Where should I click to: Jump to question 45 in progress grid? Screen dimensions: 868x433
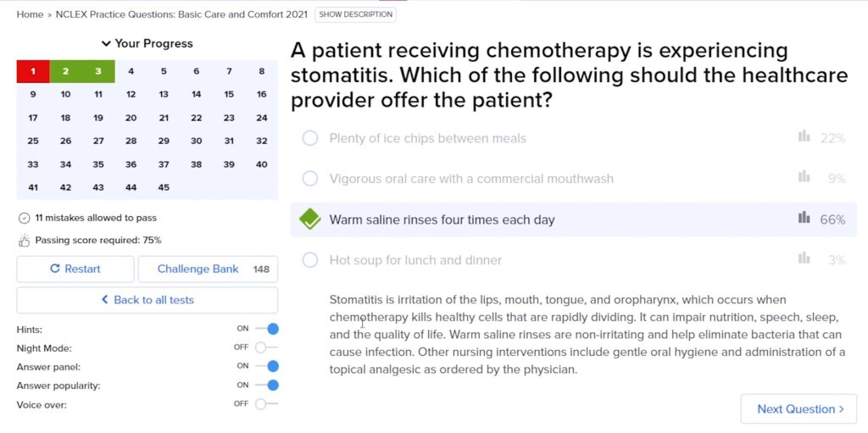pyautogui.click(x=164, y=187)
